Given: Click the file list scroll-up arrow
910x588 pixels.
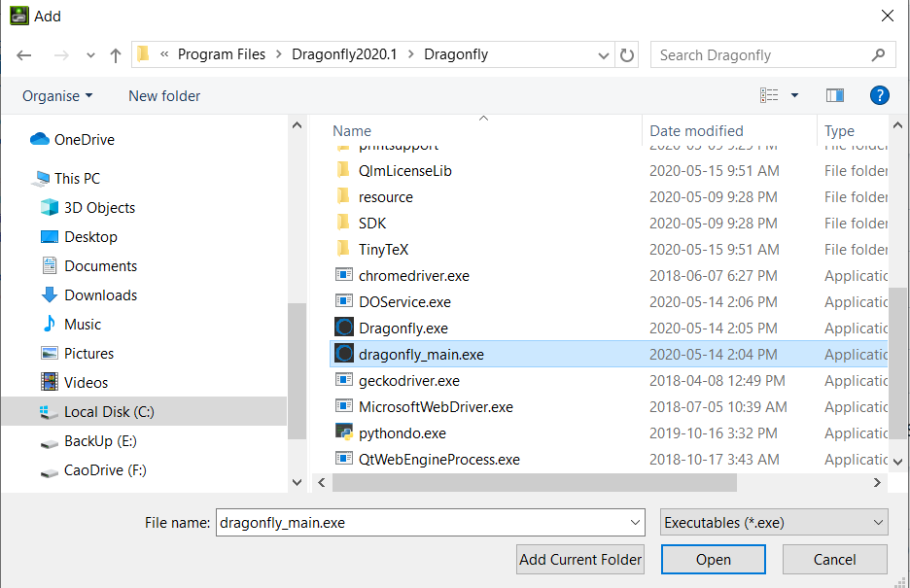Looking at the screenshot, I should [x=897, y=125].
